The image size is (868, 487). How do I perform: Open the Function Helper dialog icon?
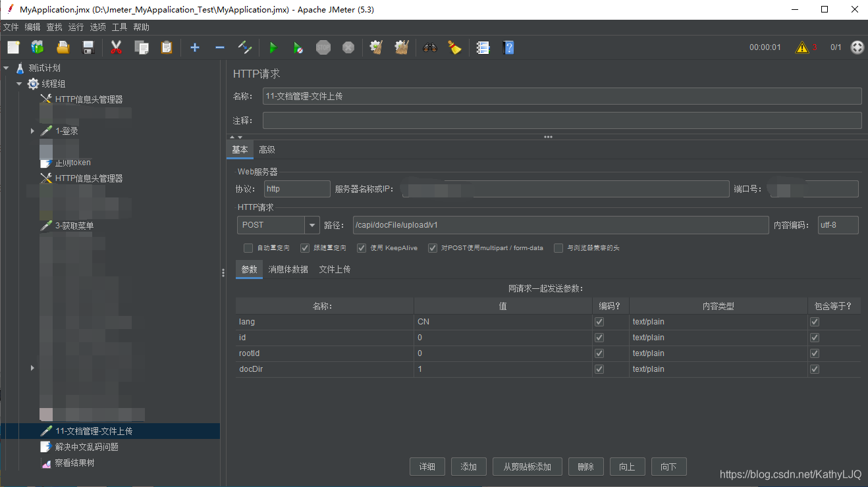coord(483,47)
